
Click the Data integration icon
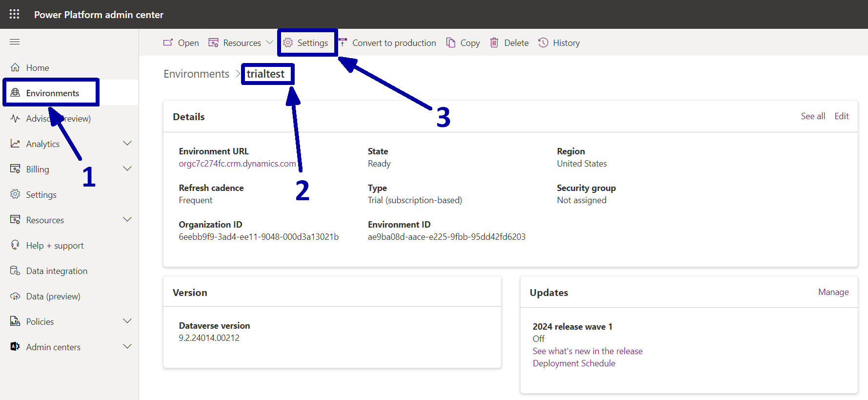point(16,271)
